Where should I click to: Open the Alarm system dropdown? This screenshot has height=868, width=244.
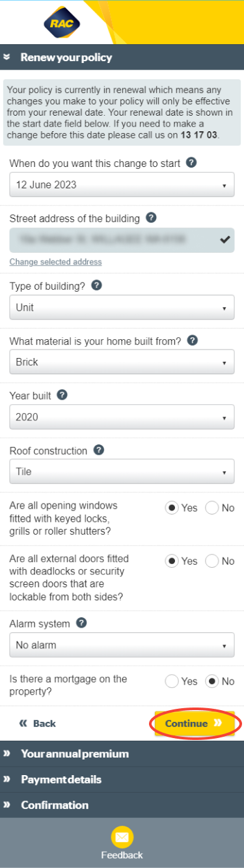(x=122, y=645)
